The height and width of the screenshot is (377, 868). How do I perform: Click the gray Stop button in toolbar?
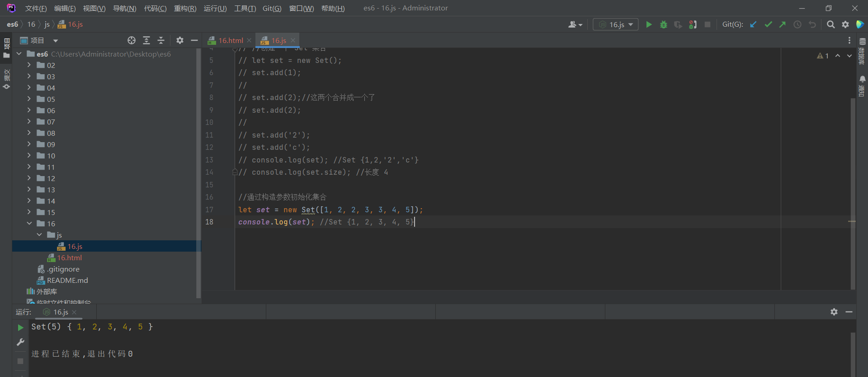coord(708,24)
